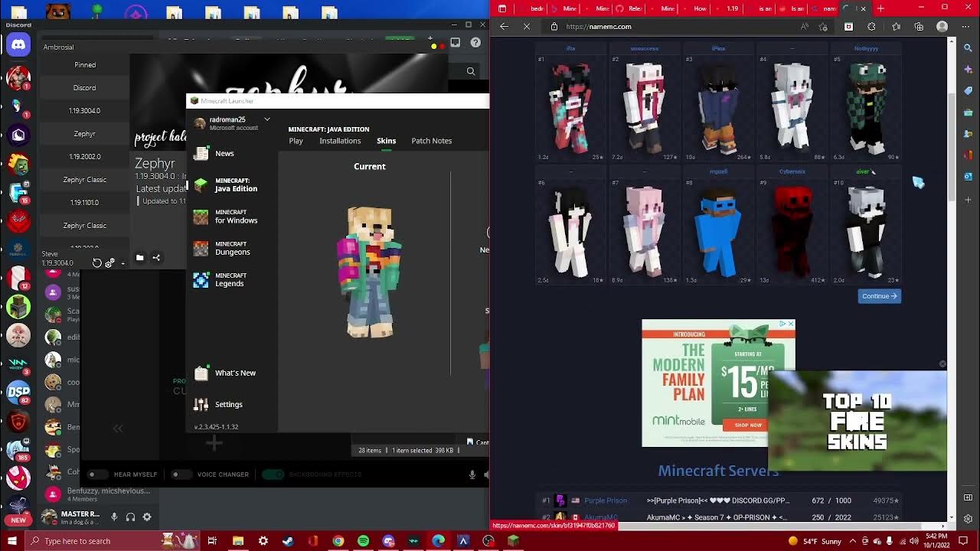Switch to Patch Notes tab

tap(432, 141)
